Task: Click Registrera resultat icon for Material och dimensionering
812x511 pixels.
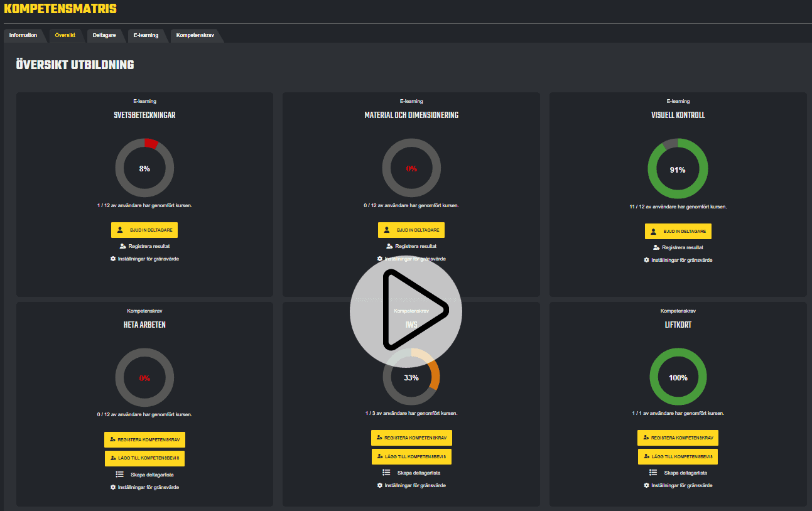Action: click(389, 246)
